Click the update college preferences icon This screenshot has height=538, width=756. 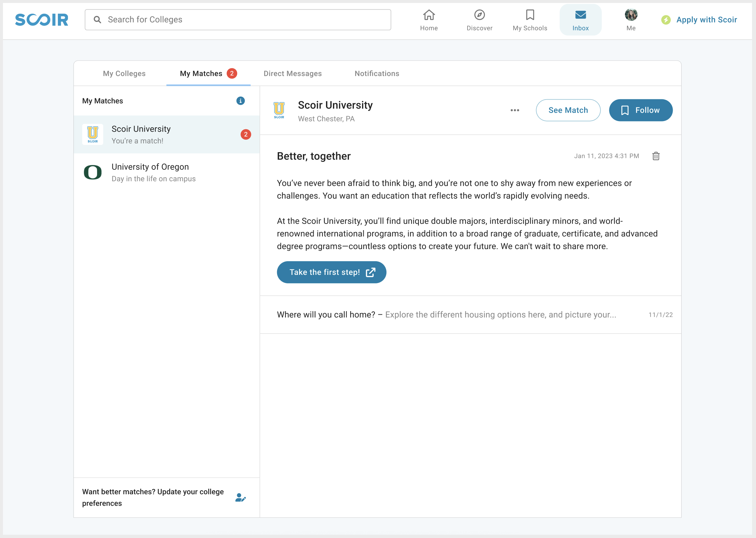point(240,498)
